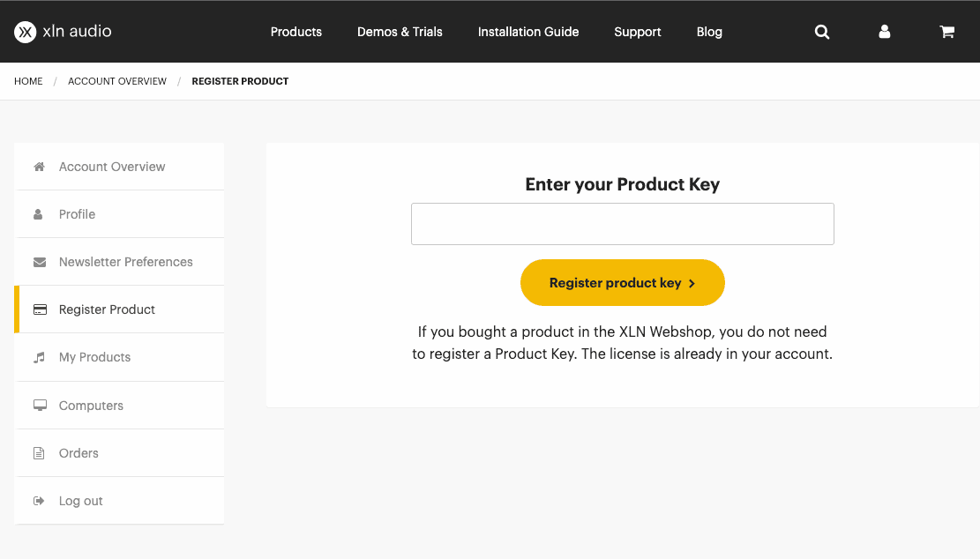The width and height of the screenshot is (980, 559).
Task: Open the Support menu item
Action: click(638, 32)
